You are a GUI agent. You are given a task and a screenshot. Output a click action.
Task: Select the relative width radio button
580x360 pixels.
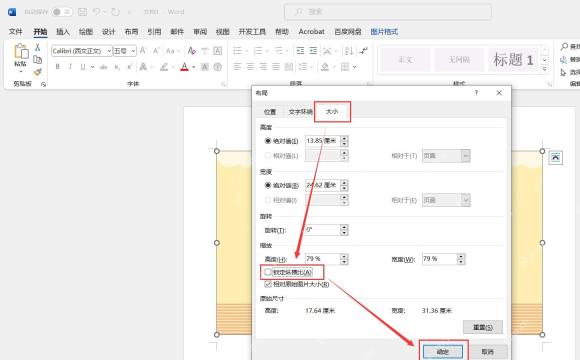(x=268, y=200)
